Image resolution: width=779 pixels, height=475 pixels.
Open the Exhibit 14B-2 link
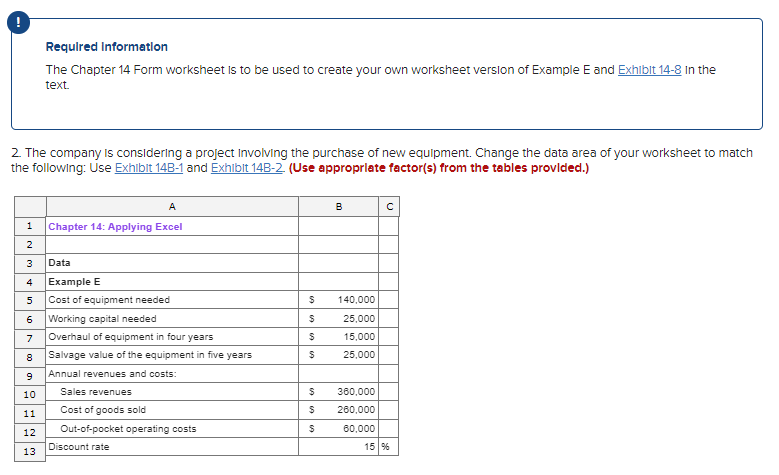tap(247, 168)
